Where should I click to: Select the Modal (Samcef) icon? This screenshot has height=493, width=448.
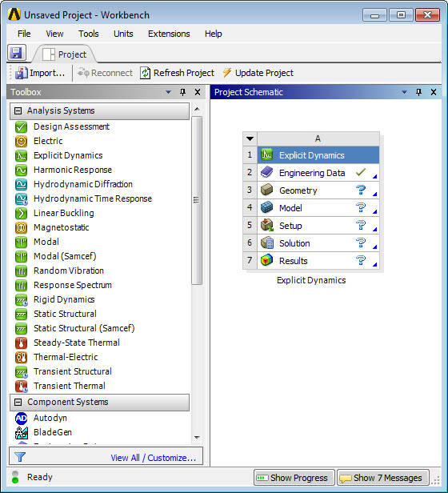pos(21,257)
